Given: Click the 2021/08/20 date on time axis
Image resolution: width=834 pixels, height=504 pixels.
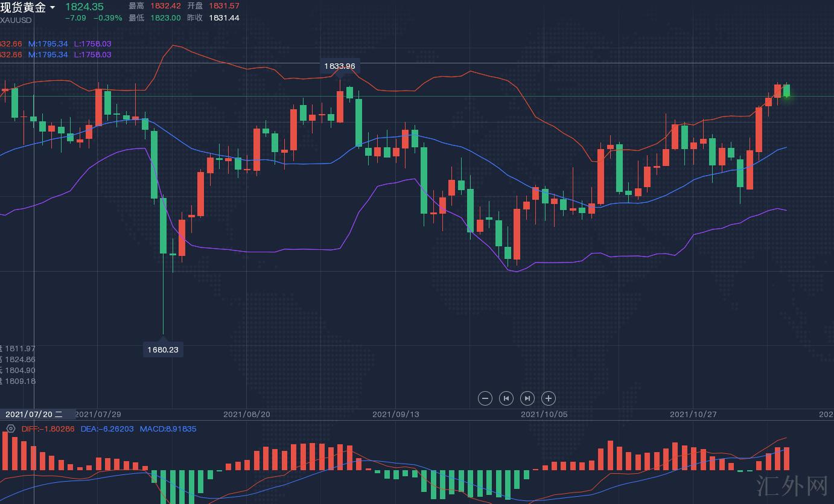Looking at the screenshot, I should [x=247, y=414].
